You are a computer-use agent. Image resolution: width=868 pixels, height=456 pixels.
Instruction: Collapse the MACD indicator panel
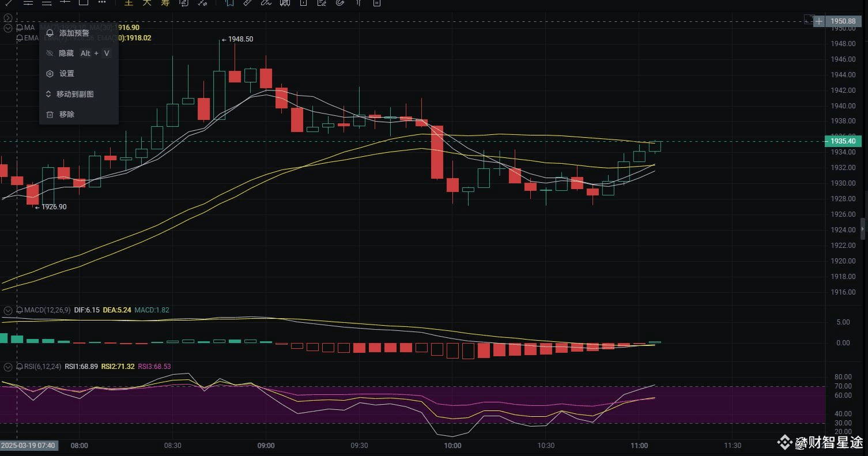[8, 310]
